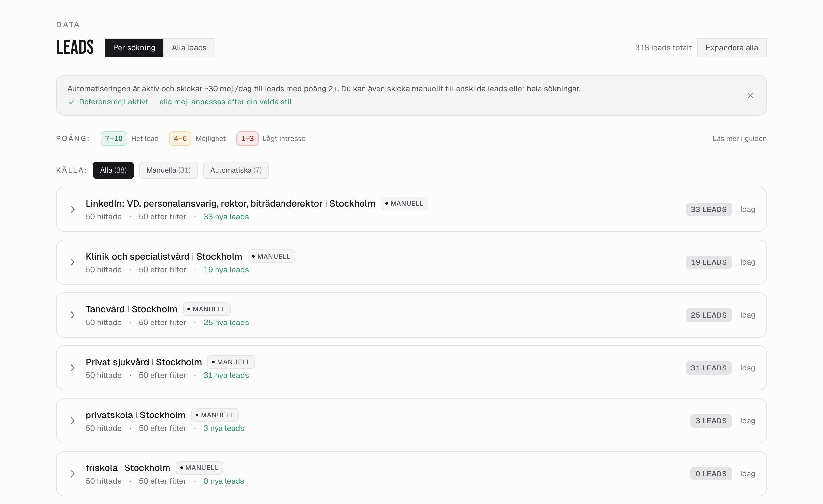
Task: Click the green 7–10 score badge
Action: pos(114,138)
